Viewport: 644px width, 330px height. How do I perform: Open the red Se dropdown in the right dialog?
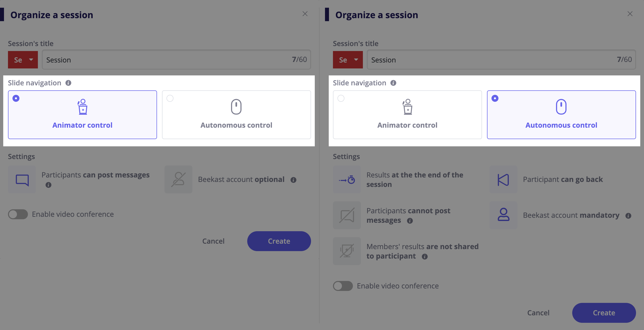tap(348, 60)
